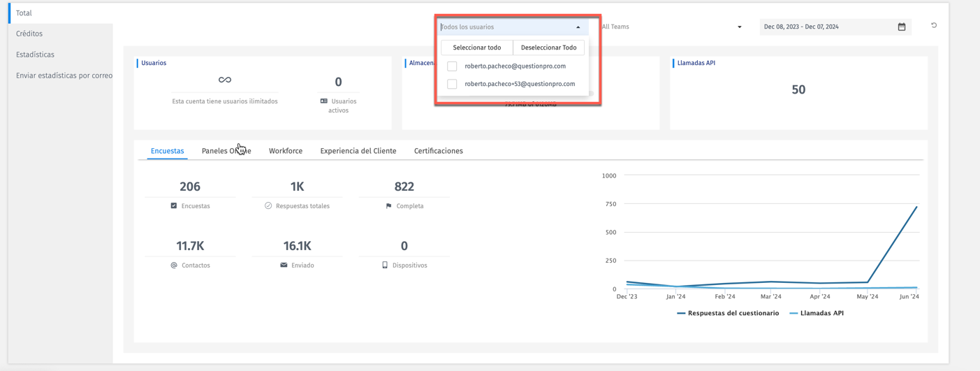Open the Workforce tab
The height and width of the screenshot is (371, 980).
click(285, 151)
